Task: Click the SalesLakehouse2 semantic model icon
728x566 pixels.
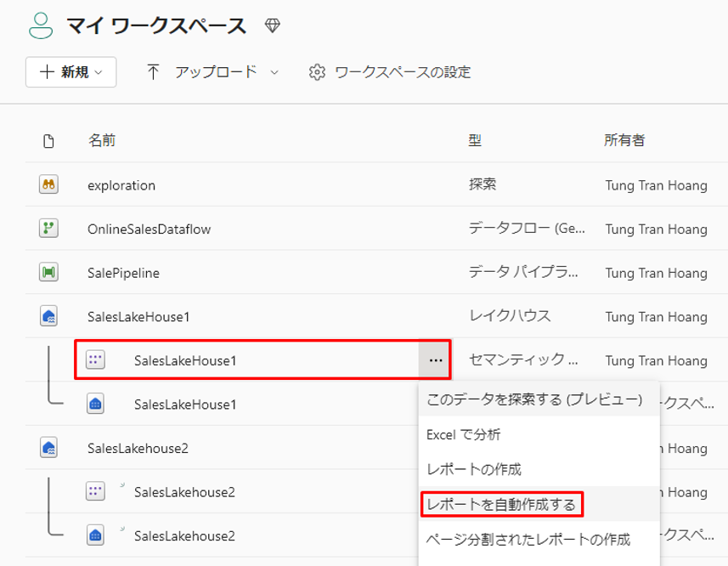Action: pos(95,492)
